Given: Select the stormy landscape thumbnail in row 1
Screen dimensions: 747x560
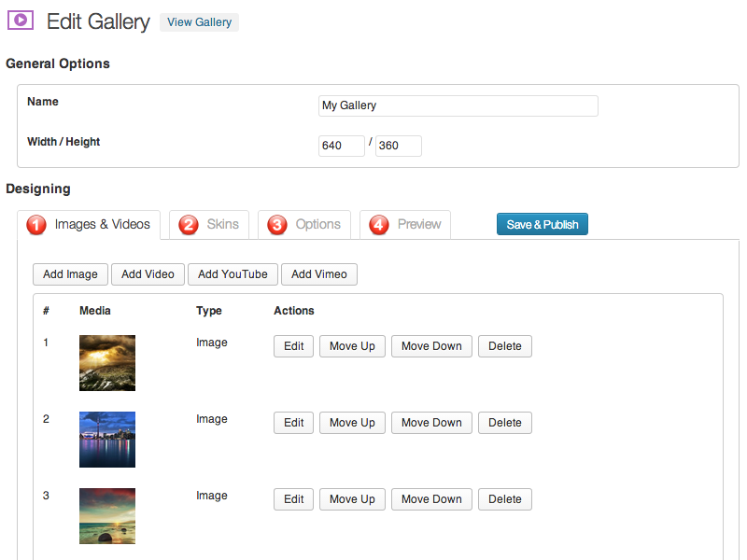Looking at the screenshot, I should (x=107, y=363).
